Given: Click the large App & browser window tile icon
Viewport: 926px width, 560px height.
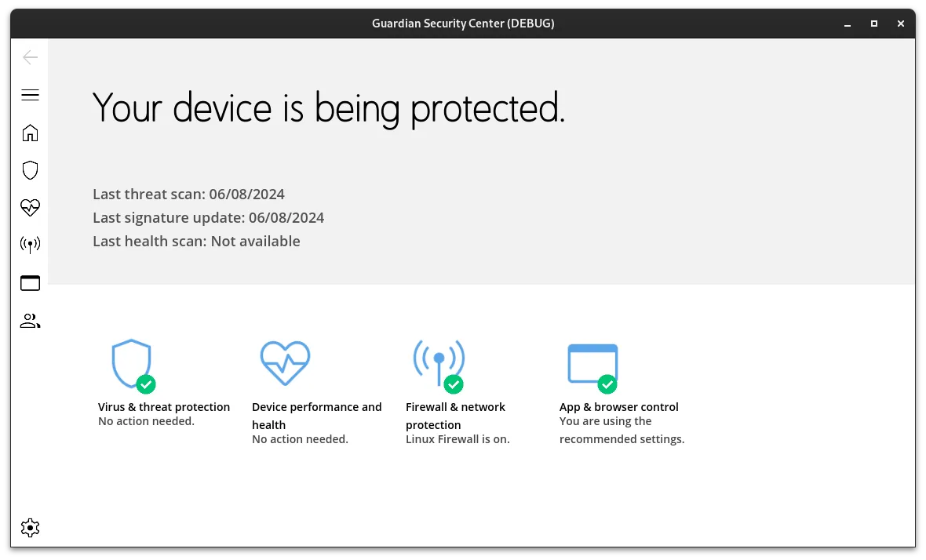Looking at the screenshot, I should [x=592, y=364].
